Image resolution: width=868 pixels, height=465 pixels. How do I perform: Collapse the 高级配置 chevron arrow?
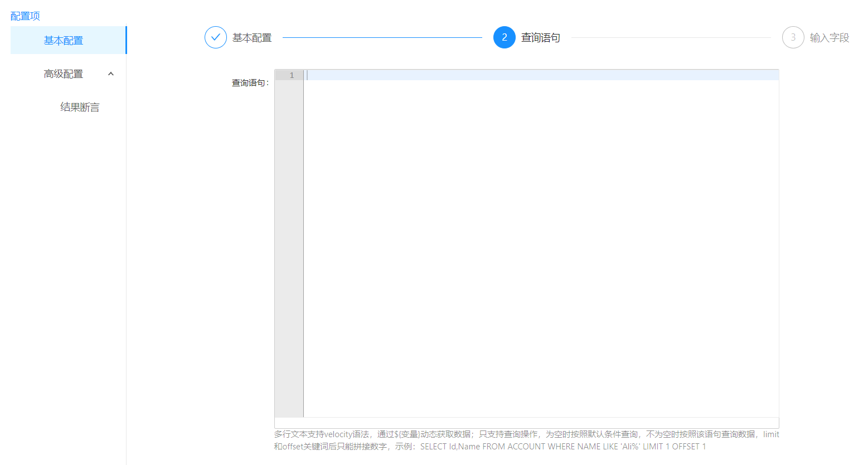[x=111, y=74]
